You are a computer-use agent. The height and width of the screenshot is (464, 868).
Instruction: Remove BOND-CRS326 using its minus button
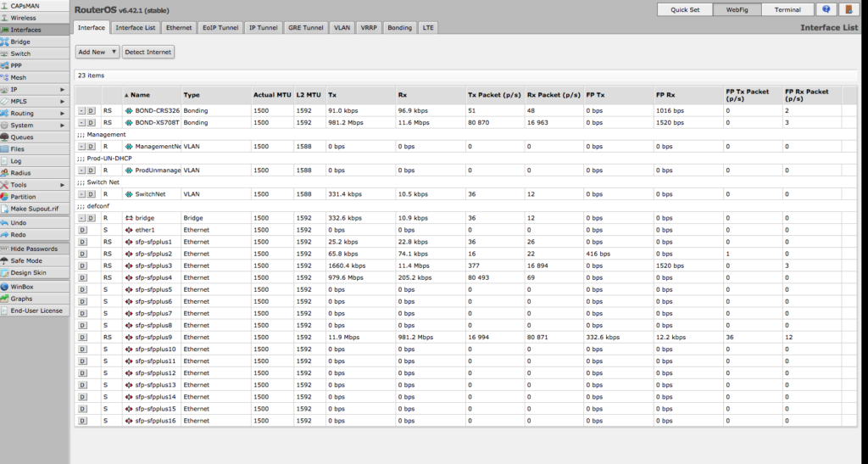81,111
